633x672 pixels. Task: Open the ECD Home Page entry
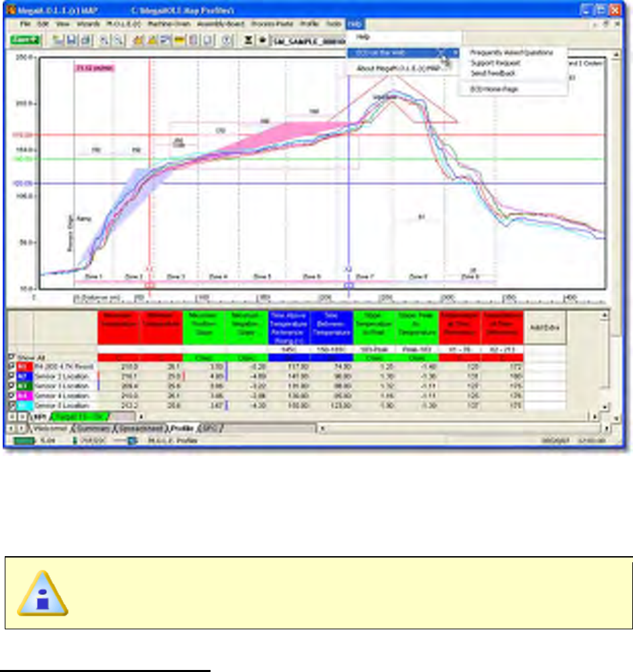(x=494, y=89)
